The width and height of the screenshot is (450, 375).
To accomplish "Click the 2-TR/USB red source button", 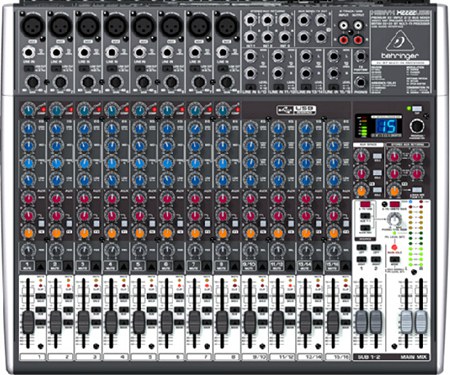I will tap(365, 204).
